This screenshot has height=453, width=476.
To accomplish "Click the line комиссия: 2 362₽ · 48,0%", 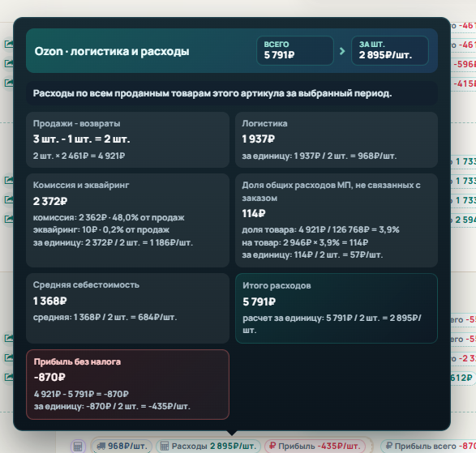I will coord(109,217).
